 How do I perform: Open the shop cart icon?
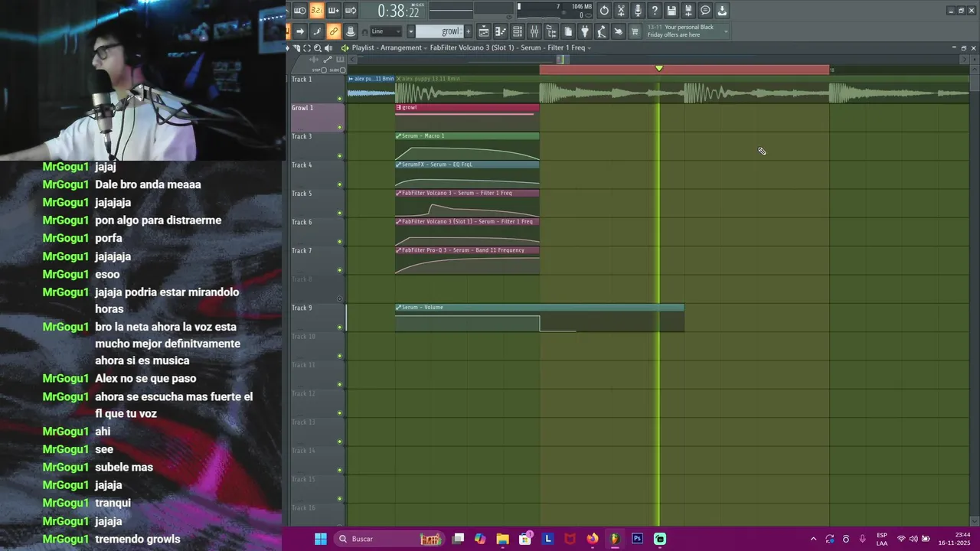635,31
